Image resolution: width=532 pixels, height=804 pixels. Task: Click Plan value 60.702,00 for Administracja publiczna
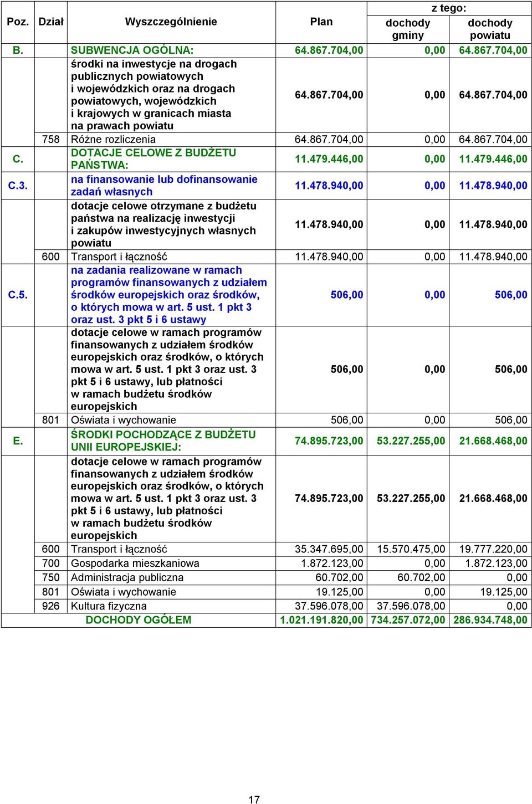(339, 578)
